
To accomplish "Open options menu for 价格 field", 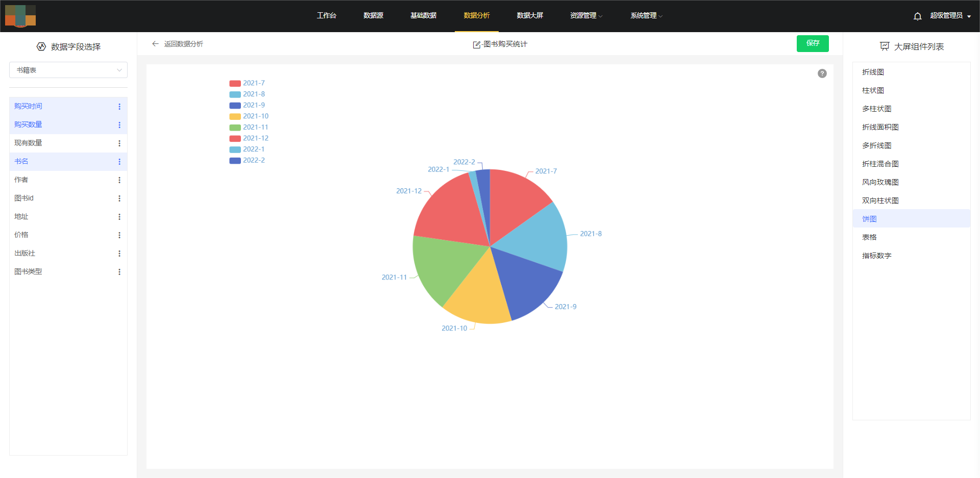I will (x=119, y=235).
